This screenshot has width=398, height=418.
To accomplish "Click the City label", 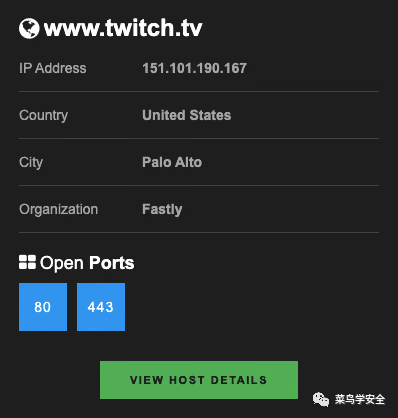I will tap(31, 163).
